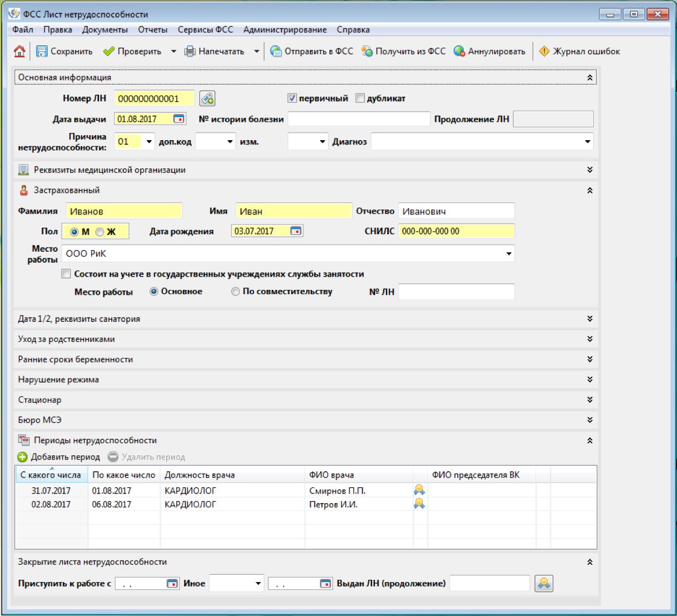Collapse the Основная информация section
This screenshot has height=616, width=677.
click(589, 78)
